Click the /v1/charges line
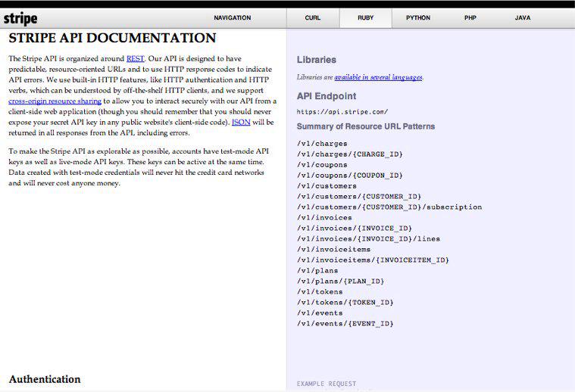This screenshot has height=392, width=575. pos(322,144)
